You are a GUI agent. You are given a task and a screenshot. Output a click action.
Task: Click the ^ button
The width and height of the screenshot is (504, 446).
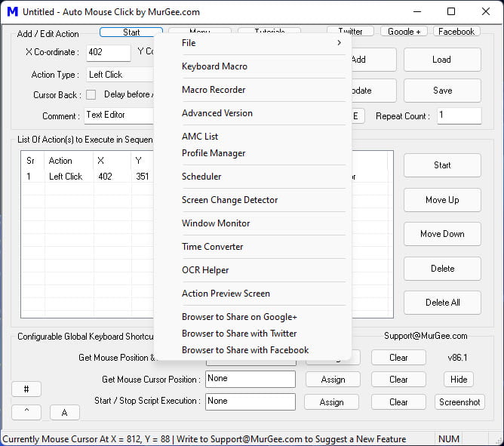pyautogui.click(x=26, y=412)
